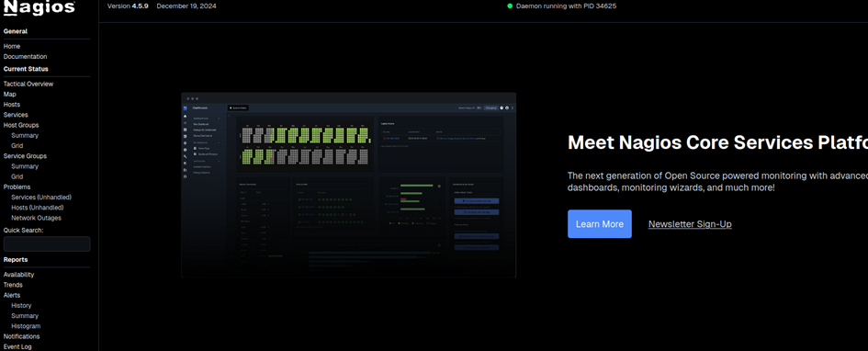Click the dashboard preview image
The image size is (868, 351).
pyautogui.click(x=349, y=185)
